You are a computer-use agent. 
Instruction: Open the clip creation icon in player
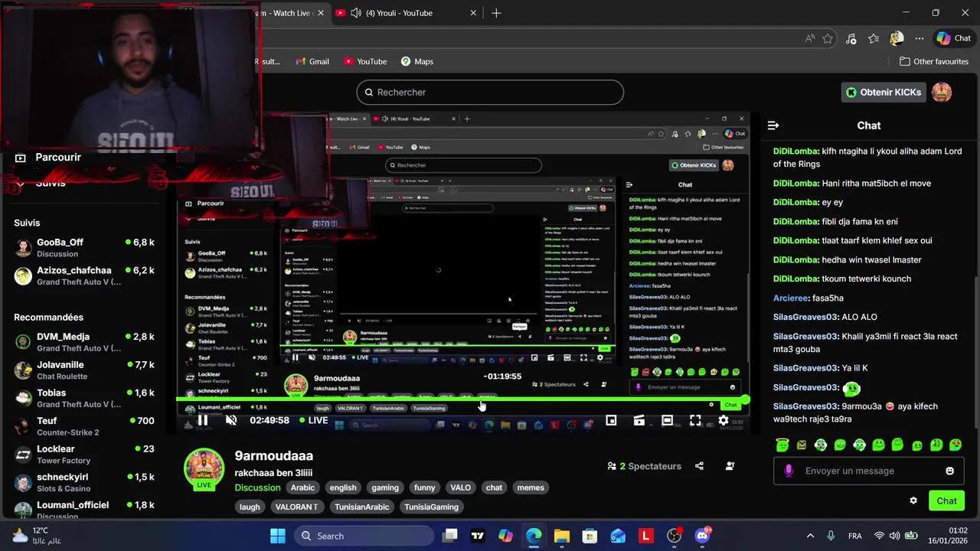click(x=639, y=420)
